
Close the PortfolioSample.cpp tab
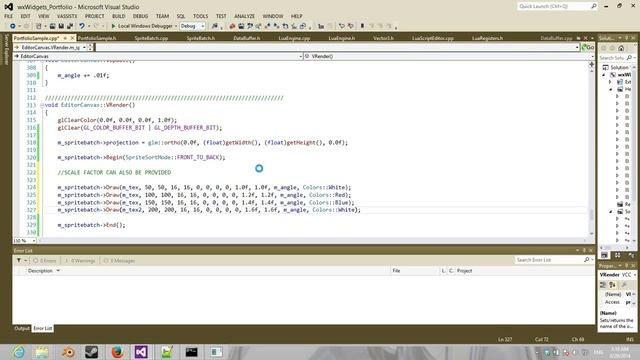coord(73,38)
